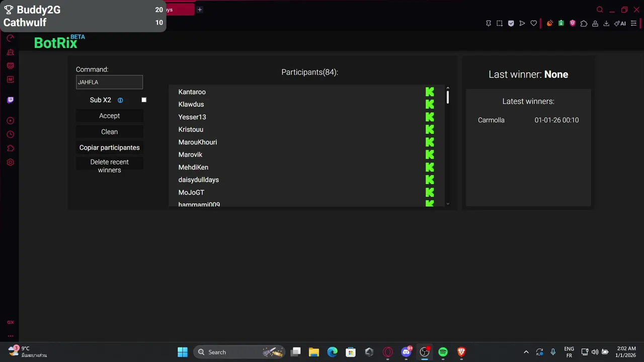Open the sidebar M-badge icon
The height and width of the screenshot is (362, 644).
point(10,79)
